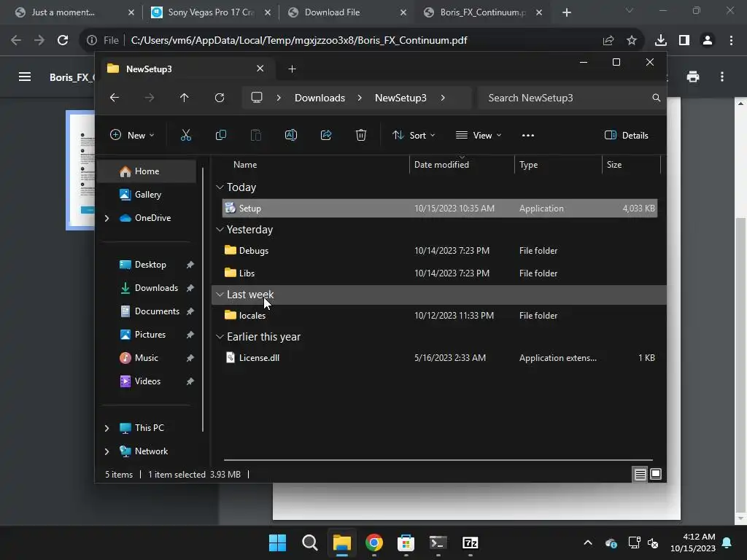Image resolution: width=747 pixels, height=560 pixels.
Task: Switch to details list view icon in status bar
Action: coord(640,474)
